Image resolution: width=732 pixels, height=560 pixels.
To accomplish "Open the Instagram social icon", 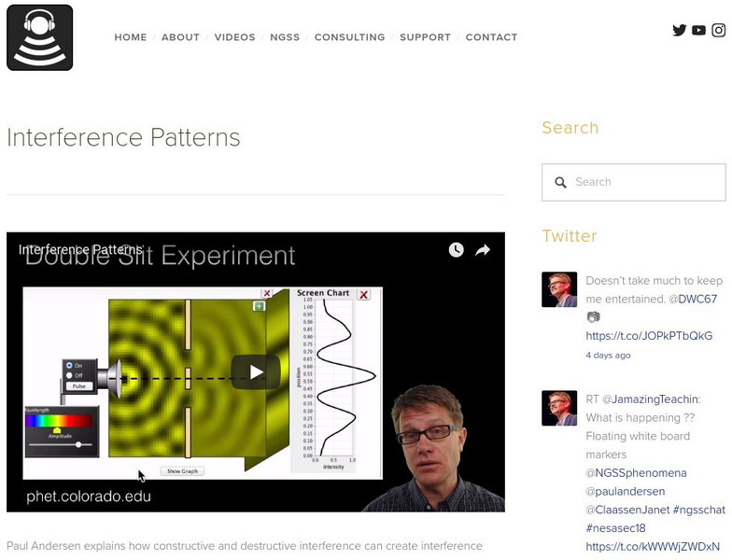I will 719,30.
